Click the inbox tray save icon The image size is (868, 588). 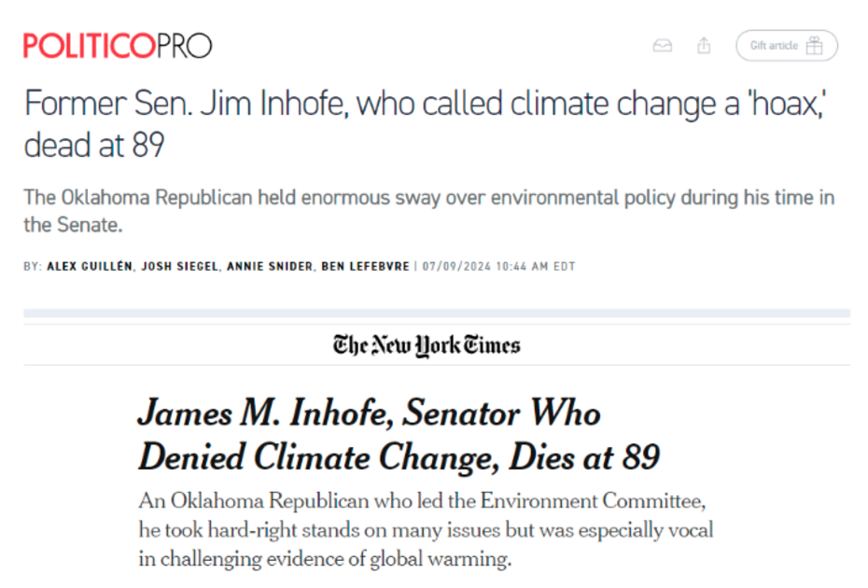pos(662,46)
